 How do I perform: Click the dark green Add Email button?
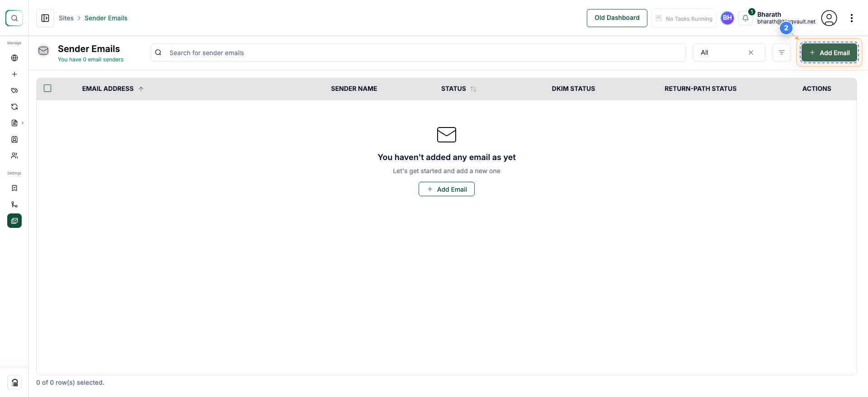(829, 52)
